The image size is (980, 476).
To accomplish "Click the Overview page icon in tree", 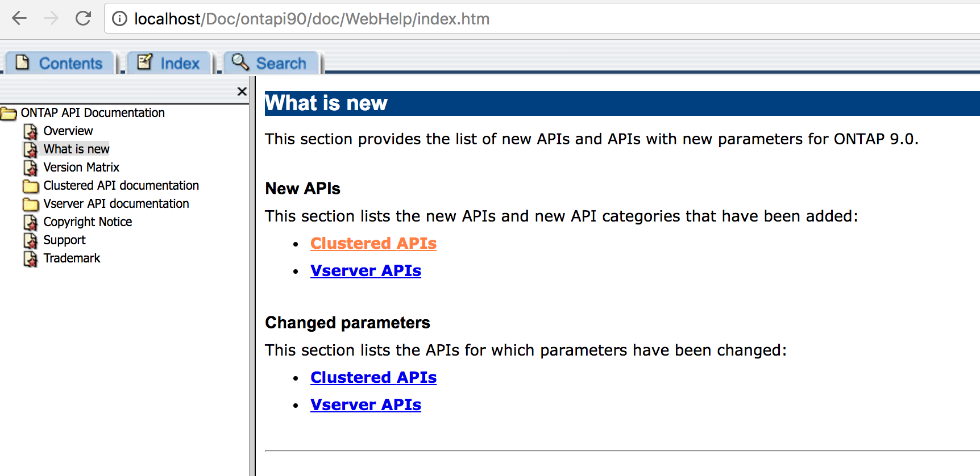I will (x=30, y=131).
